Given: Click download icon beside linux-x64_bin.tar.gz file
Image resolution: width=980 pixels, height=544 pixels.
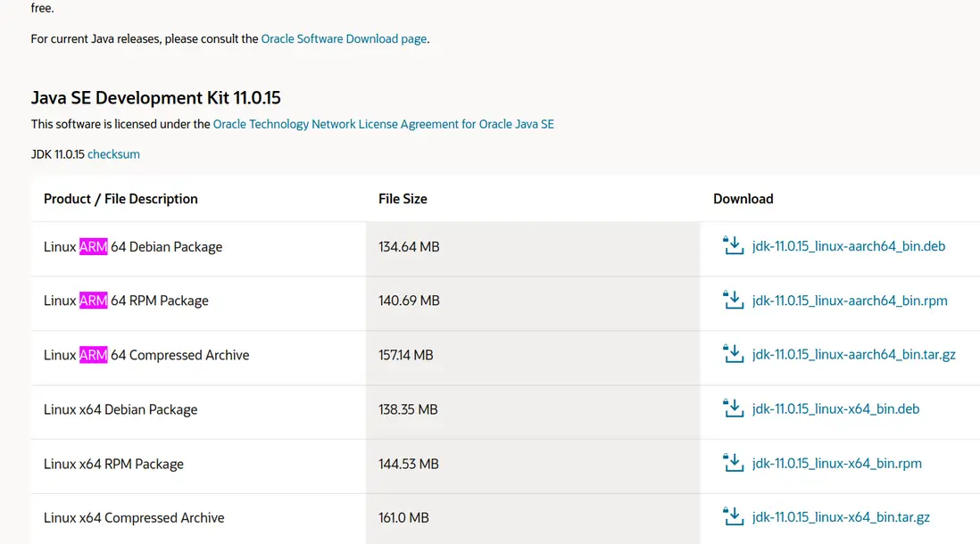Looking at the screenshot, I should pos(733,517).
